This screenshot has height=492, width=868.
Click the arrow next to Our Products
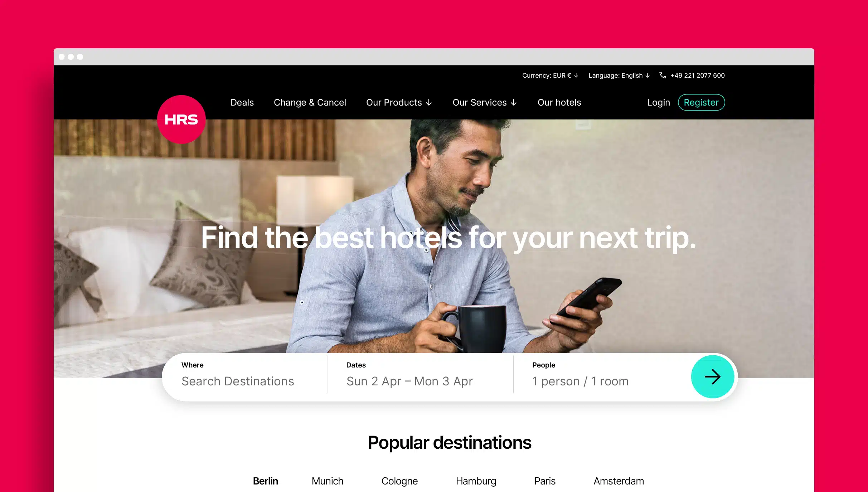point(429,103)
